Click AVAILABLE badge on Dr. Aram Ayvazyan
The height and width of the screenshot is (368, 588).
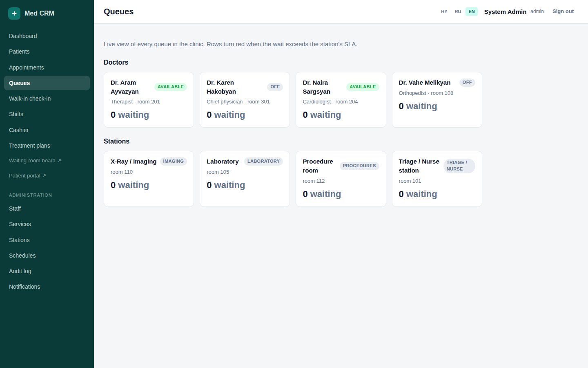click(171, 87)
